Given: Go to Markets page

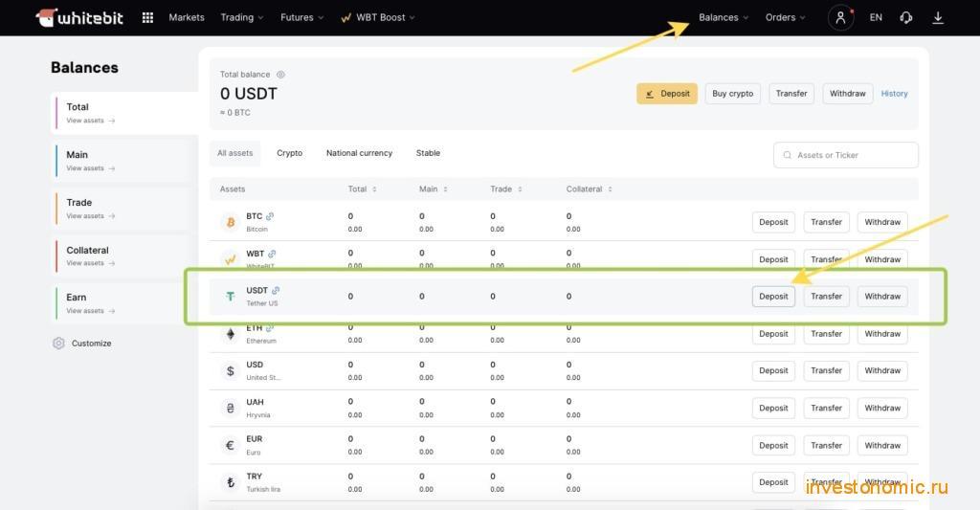Looking at the screenshot, I should (x=187, y=17).
